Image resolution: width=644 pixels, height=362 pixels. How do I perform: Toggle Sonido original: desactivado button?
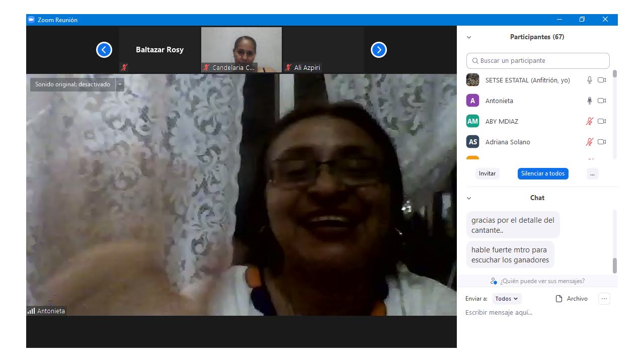(72, 84)
